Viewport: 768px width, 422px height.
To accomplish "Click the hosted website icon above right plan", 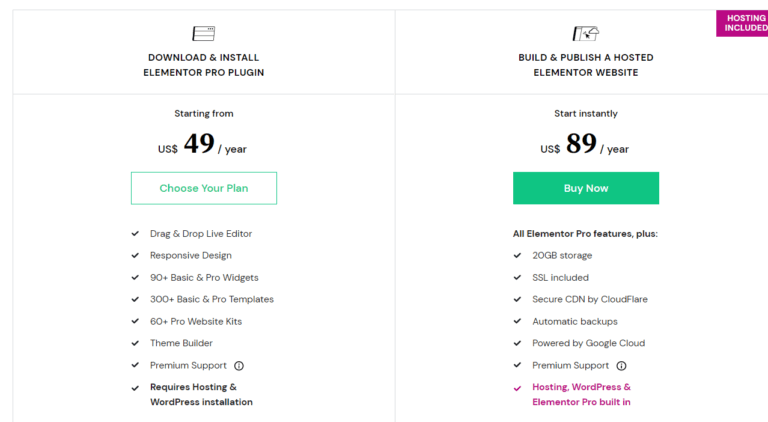I will click(585, 34).
